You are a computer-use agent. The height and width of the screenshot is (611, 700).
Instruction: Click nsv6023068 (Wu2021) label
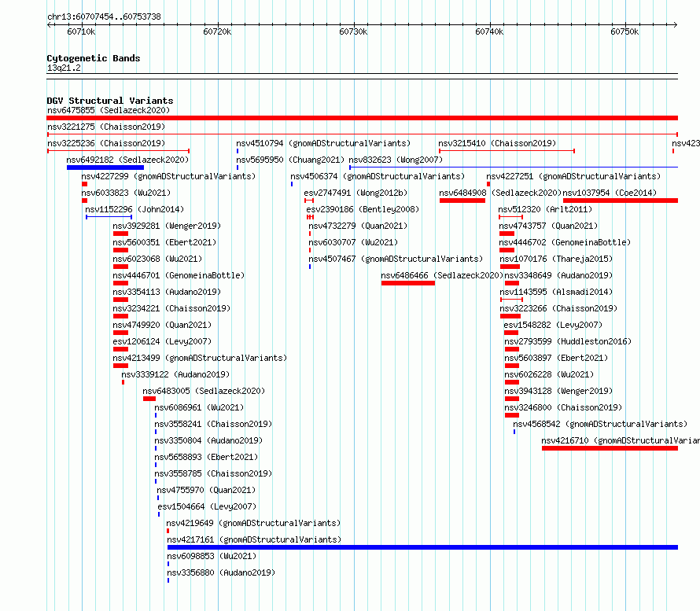tap(157, 259)
